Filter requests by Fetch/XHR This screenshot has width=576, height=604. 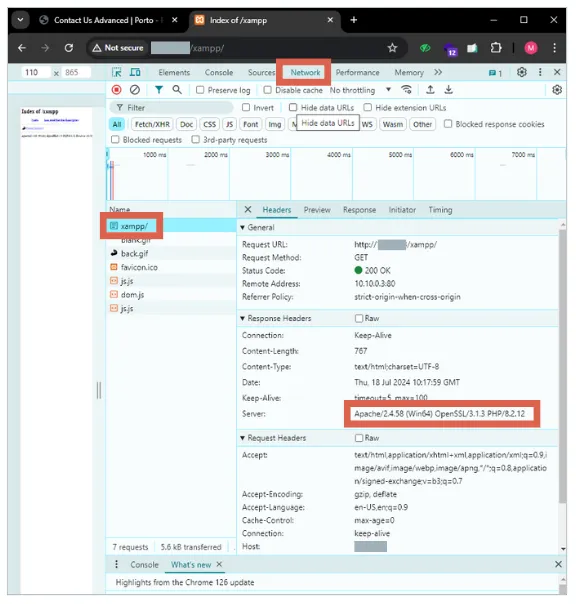(152, 124)
